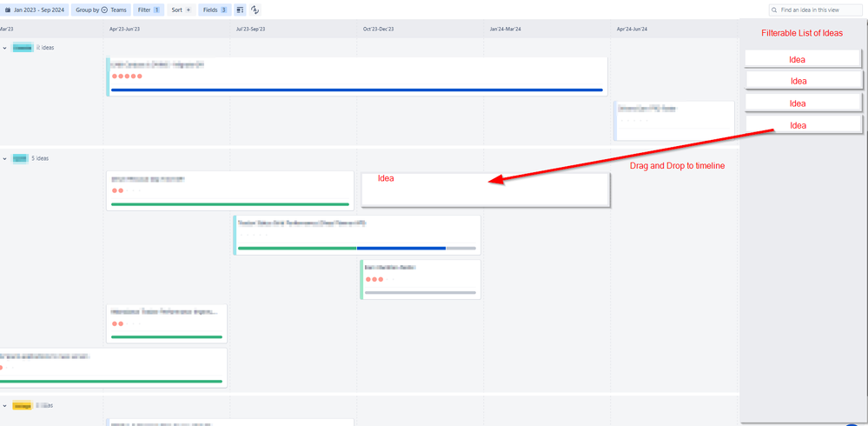The height and width of the screenshot is (426, 868).
Task: Click the five-dot rating on the first card
Action: pos(128,76)
